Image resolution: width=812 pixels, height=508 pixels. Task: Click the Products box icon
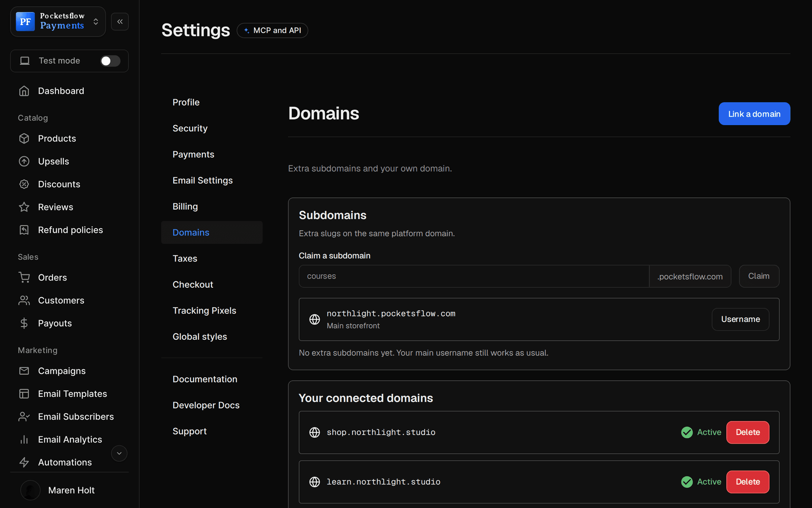click(24, 139)
